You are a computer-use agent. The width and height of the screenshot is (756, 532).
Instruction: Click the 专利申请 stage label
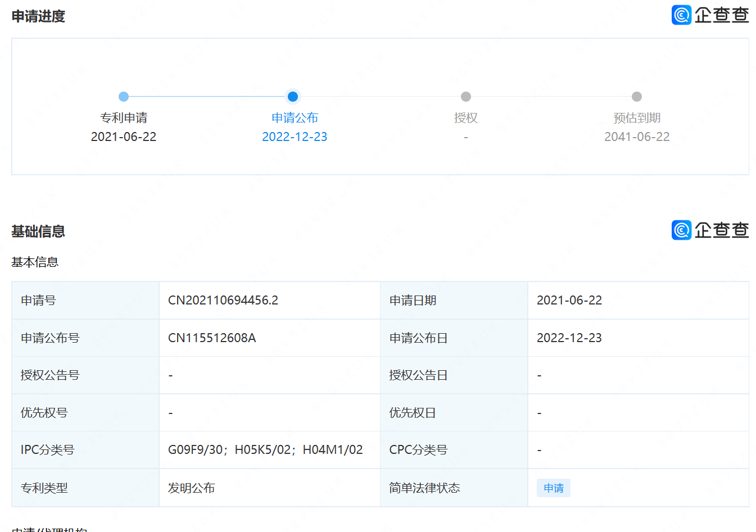[x=124, y=118]
